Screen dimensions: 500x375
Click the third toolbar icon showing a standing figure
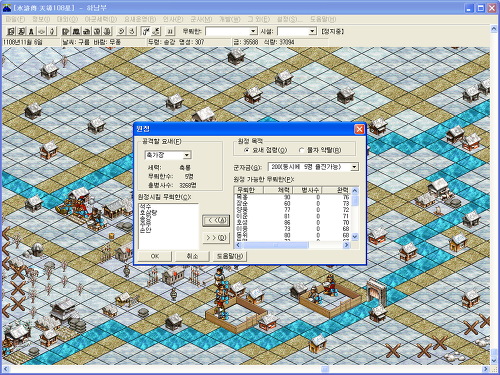(31, 31)
